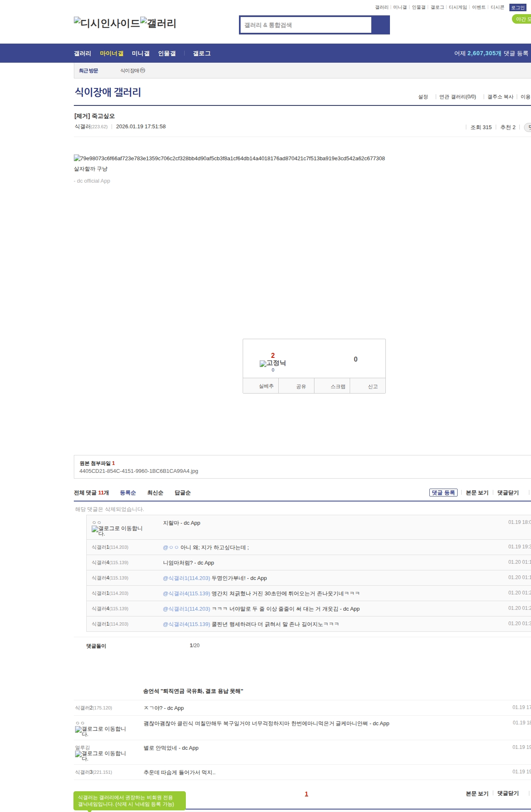Click the 댓글 등록 button

coord(443,493)
